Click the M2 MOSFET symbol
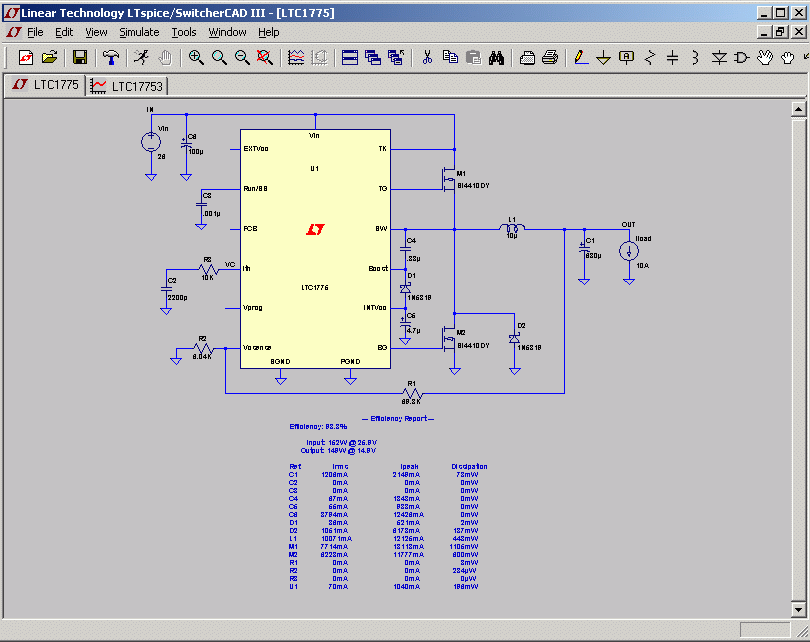Image resolution: width=810 pixels, height=642 pixels. point(449,338)
